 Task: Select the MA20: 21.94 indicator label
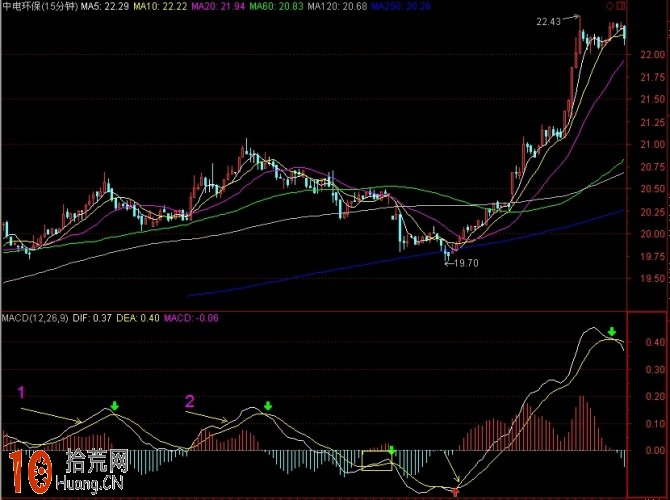(218, 6)
